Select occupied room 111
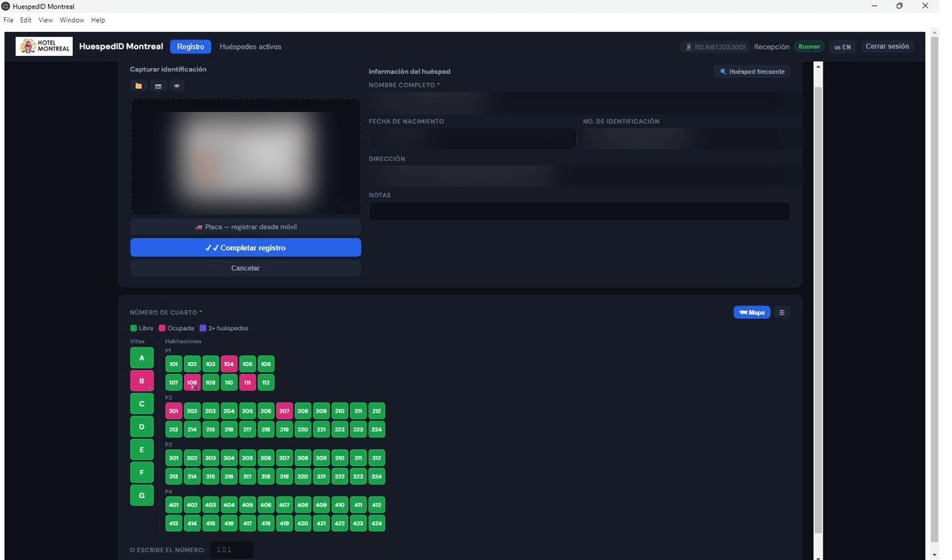The image size is (952, 560). click(x=247, y=383)
